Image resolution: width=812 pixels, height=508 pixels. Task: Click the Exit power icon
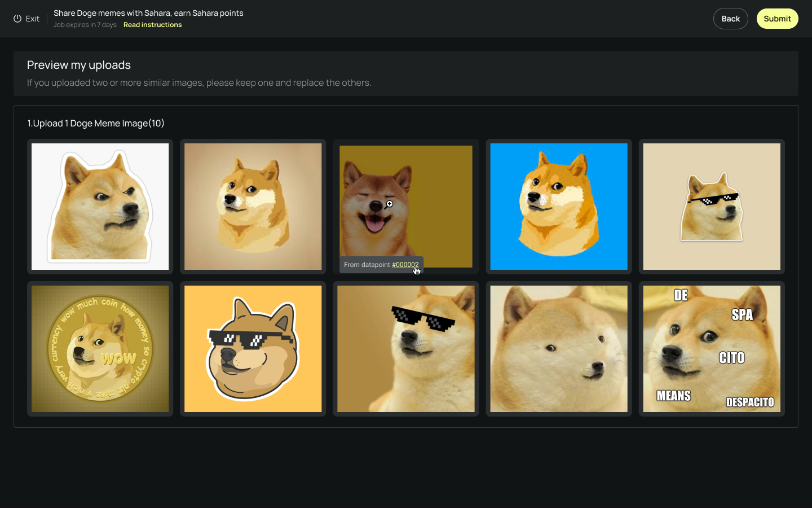click(17, 19)
